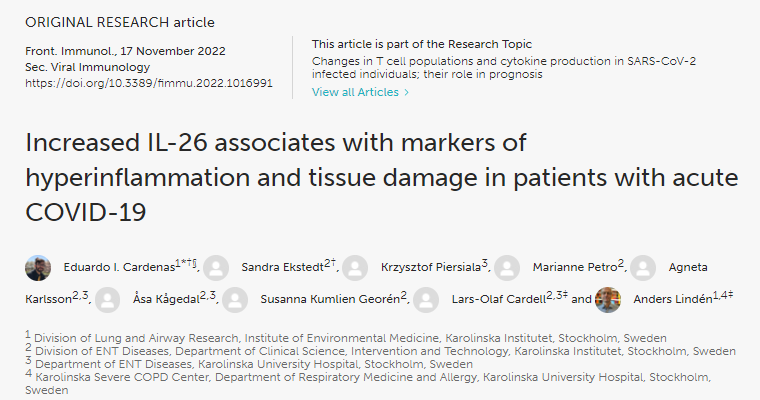The image size is (760, 400).
Task: Click Anders Lindén profile photo
Action: click(608, 299)
